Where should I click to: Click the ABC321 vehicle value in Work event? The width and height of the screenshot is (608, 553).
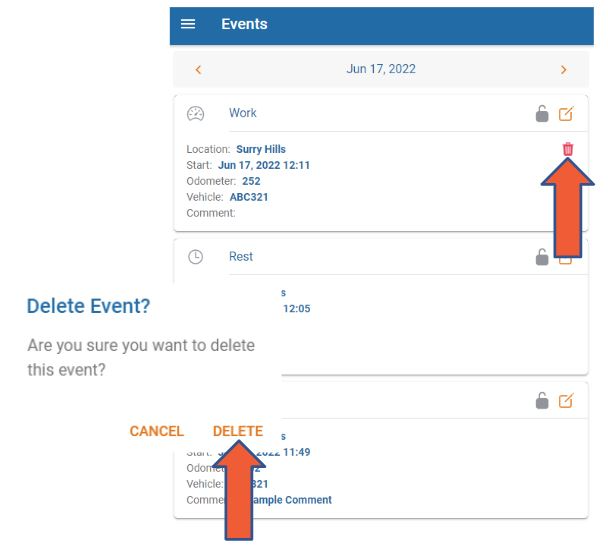[249, 198]
